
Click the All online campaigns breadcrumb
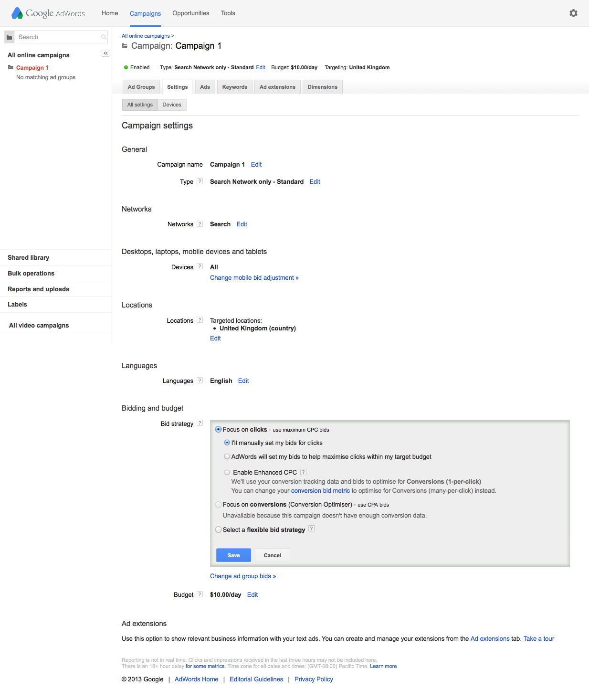pos(146,36)
